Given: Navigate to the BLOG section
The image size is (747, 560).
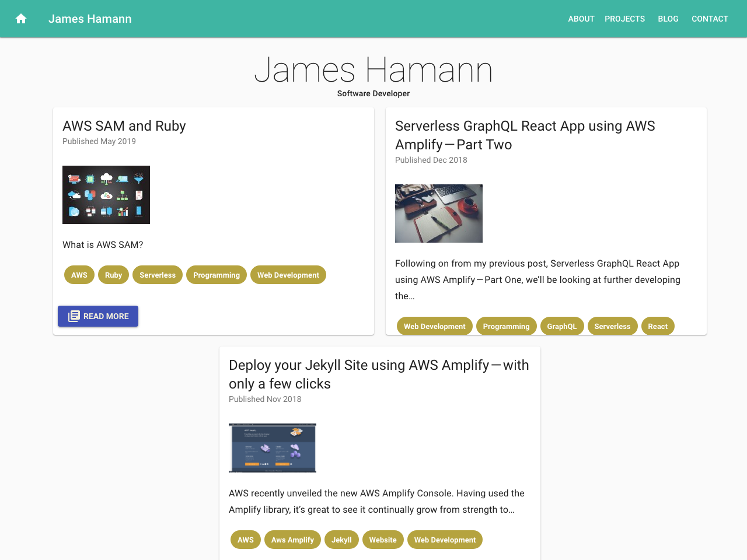Looking at the screenshot, I should point(668,19).
